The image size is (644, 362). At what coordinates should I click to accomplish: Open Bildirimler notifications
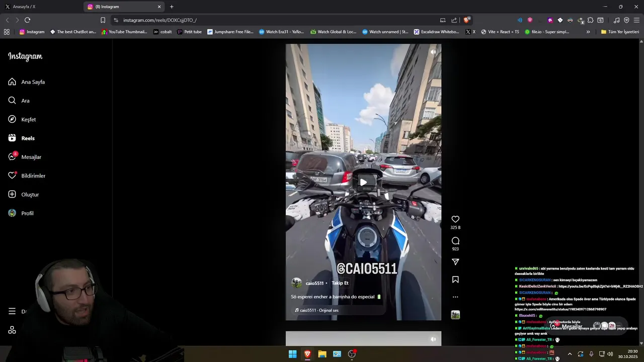coord(26,176)
